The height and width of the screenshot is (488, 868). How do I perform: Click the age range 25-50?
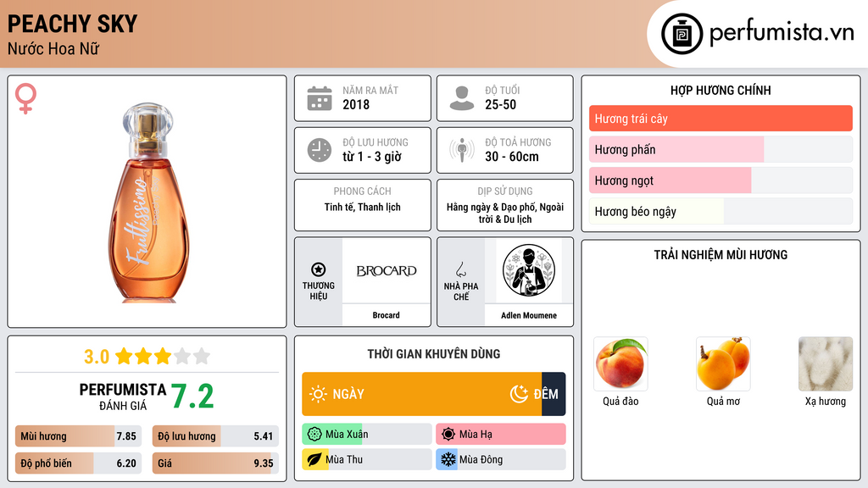point(500,104)
